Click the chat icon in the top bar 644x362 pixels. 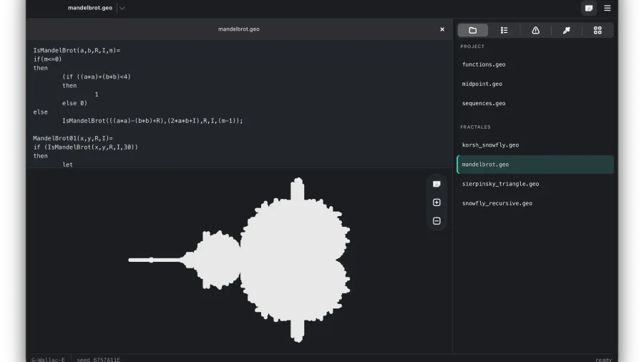tap(589, 8)
